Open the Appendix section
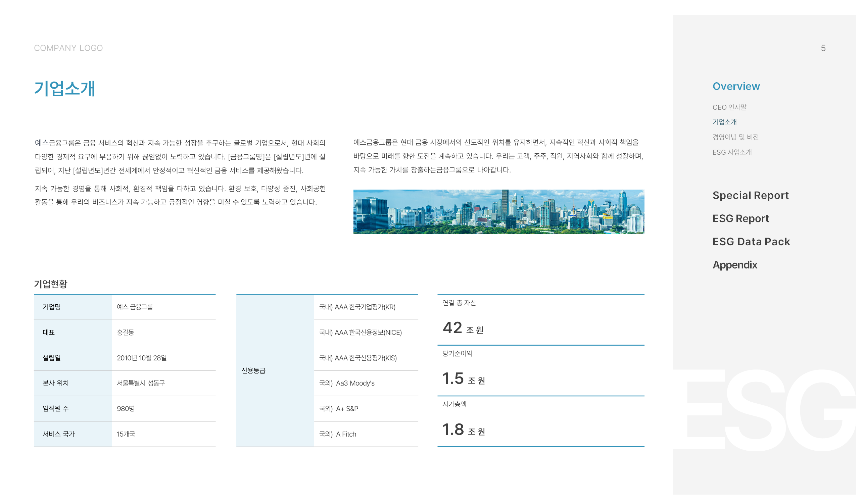Screen dimensions: 862x504 (x=734, y=265)
